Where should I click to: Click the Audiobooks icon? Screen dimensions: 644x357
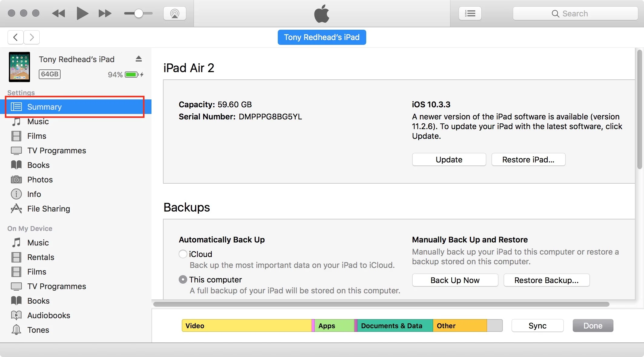point(16,315)
